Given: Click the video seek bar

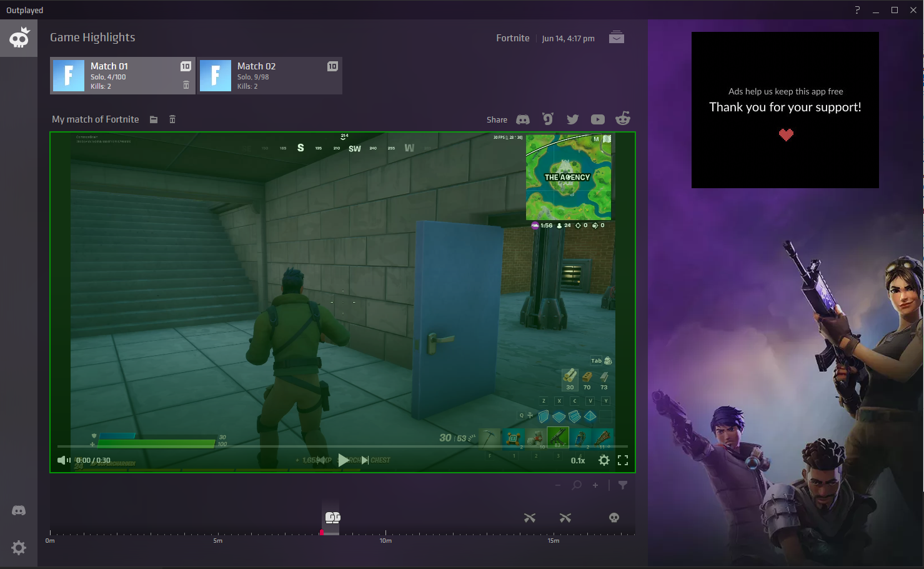Looking at the screenshot, I should point(342,446).
